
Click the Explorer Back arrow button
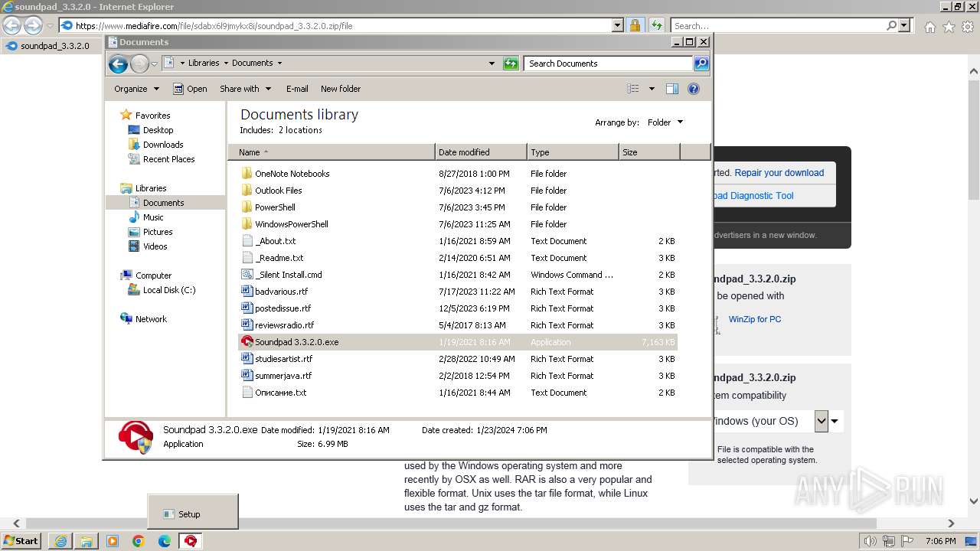click(118, 64)
